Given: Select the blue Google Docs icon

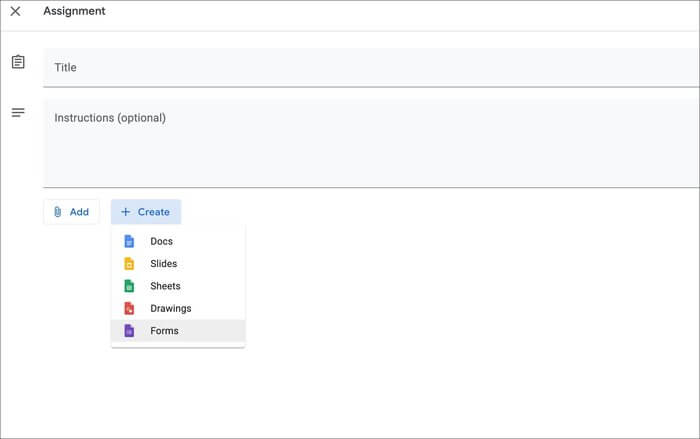Looking at the screenshot, I should [x=128, y=241].
